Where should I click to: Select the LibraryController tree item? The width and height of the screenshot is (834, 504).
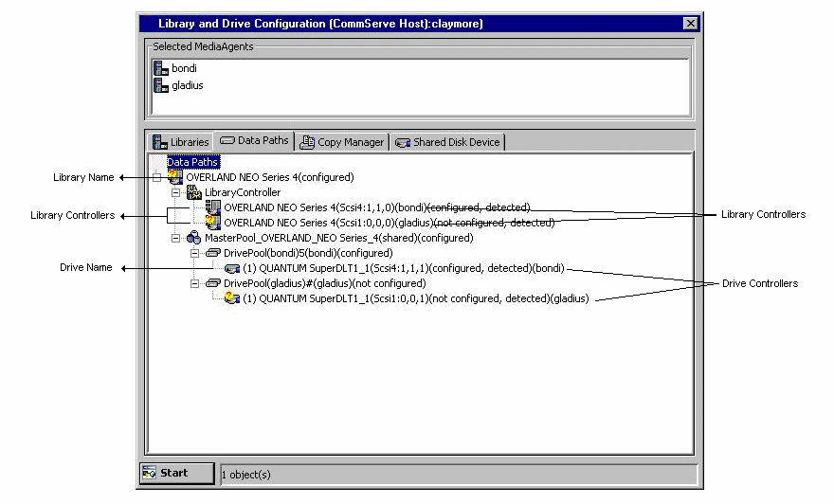point(243,192)
